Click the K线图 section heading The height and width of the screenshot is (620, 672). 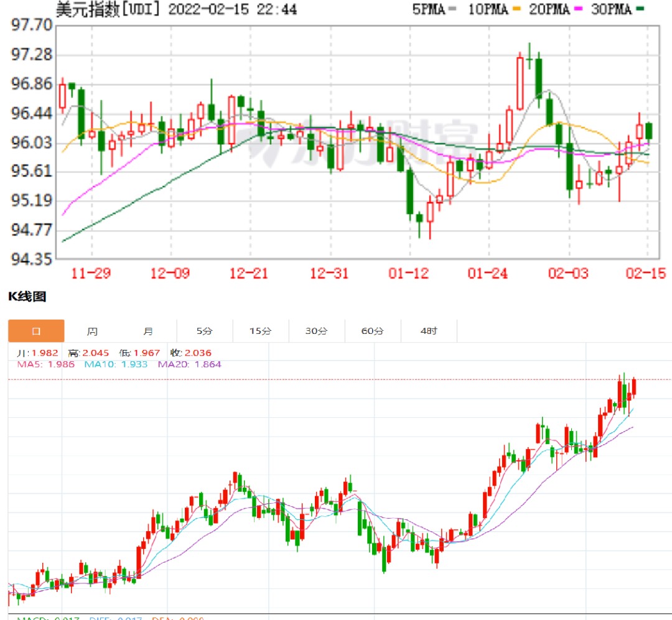pyautogui.click(x=27, y=297)
